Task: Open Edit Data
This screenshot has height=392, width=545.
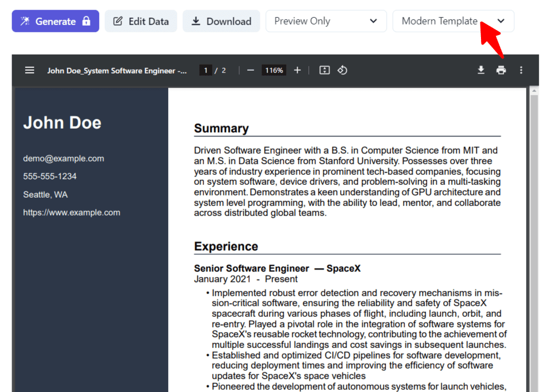Action: 141,21
